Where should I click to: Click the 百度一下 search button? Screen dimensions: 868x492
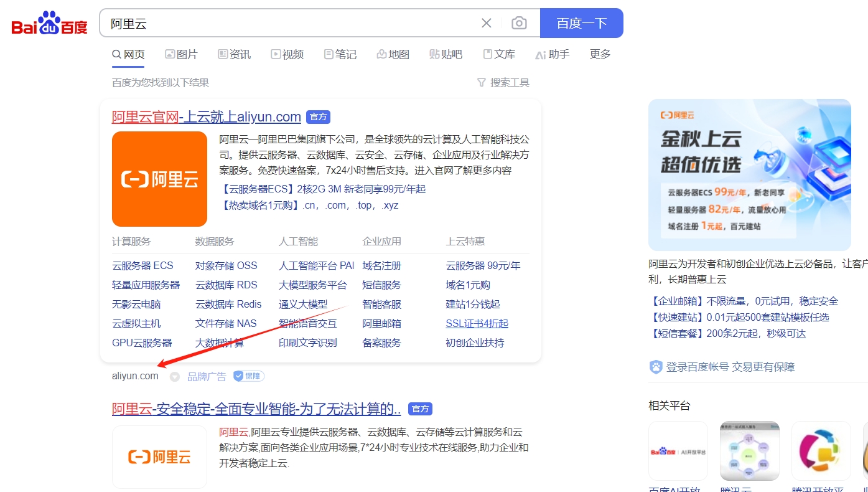tap(582, 23)
